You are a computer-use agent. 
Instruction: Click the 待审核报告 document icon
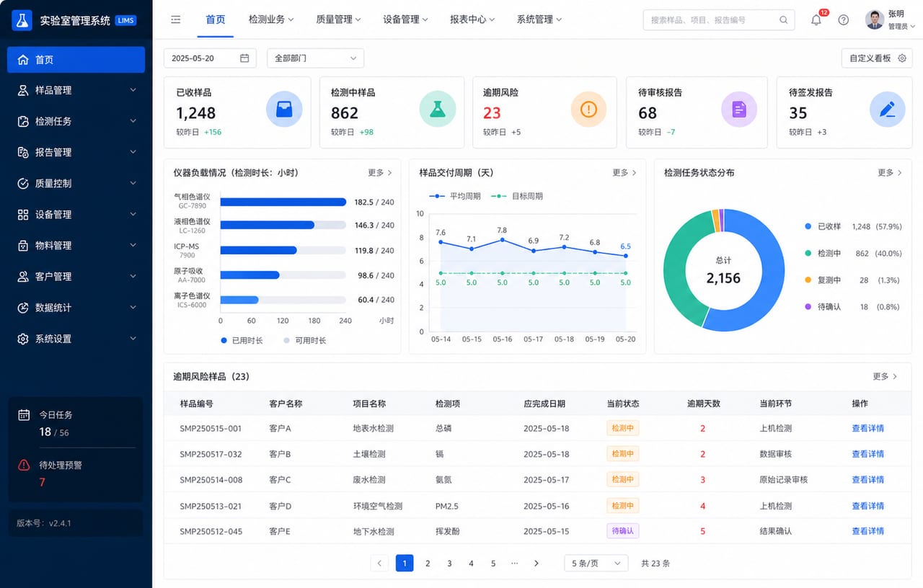[739, 110]
